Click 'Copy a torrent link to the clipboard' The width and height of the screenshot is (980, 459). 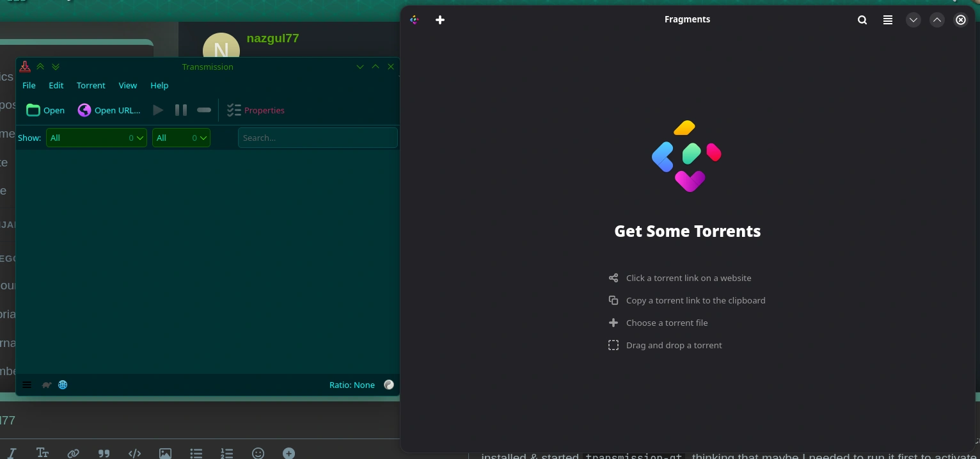click(696, 300)
